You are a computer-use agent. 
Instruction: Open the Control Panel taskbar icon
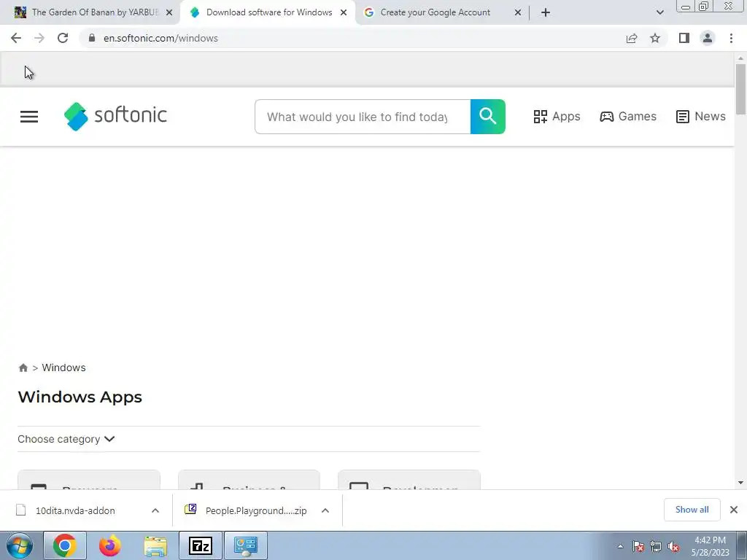click(246, 545)
